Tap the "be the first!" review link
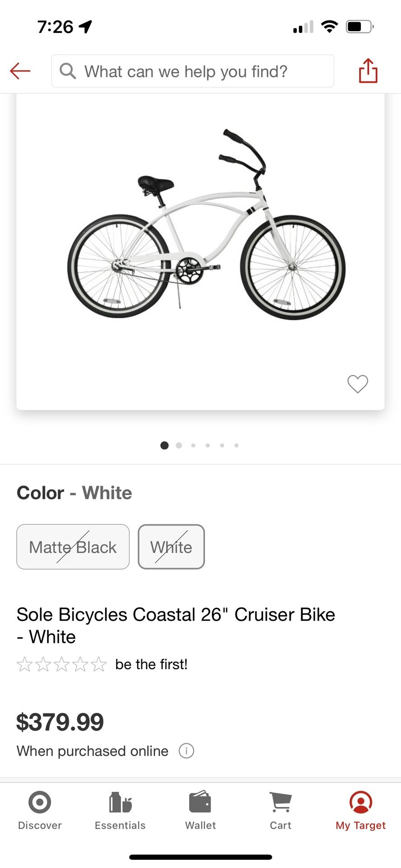 (x=151, y=665)
